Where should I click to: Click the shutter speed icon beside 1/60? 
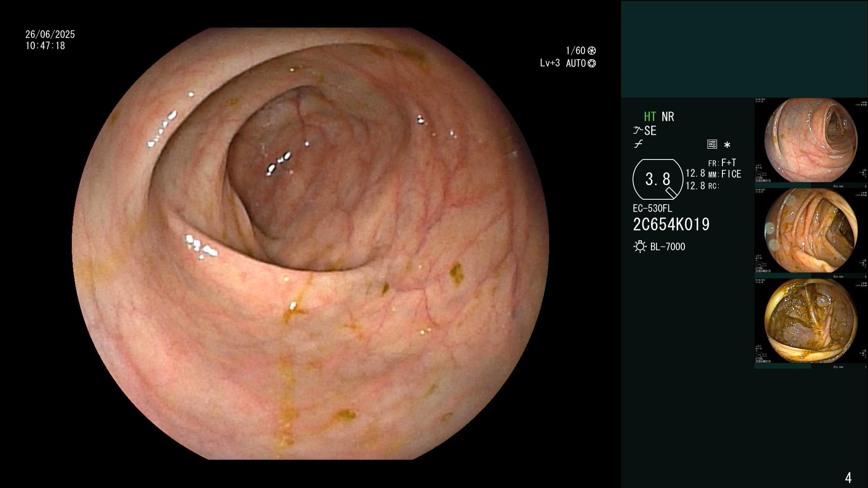[x=592, y=51]
